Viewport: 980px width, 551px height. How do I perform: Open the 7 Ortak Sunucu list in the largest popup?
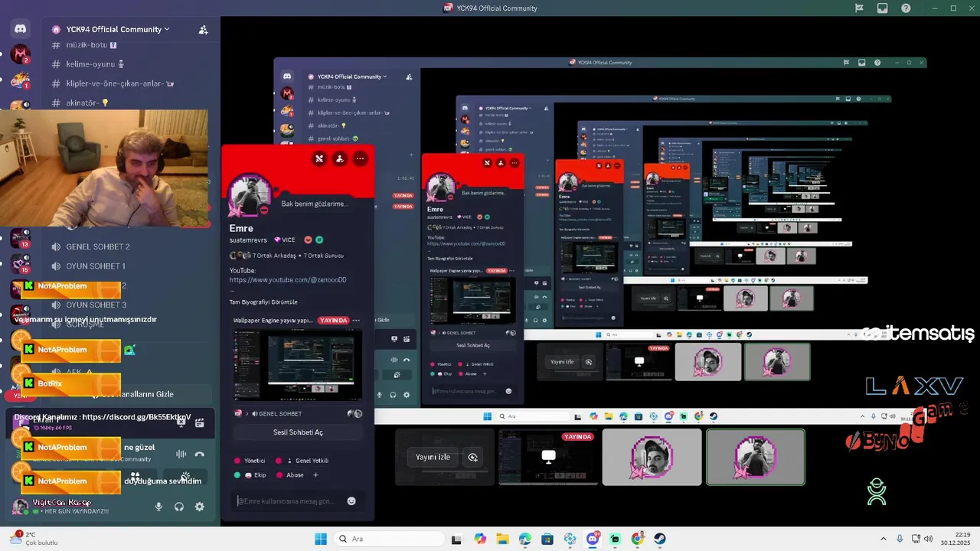pos(322,256)
